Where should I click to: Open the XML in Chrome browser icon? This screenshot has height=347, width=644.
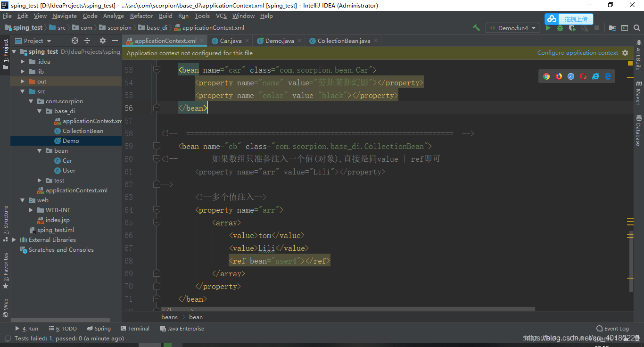click(x=546, y=76)
